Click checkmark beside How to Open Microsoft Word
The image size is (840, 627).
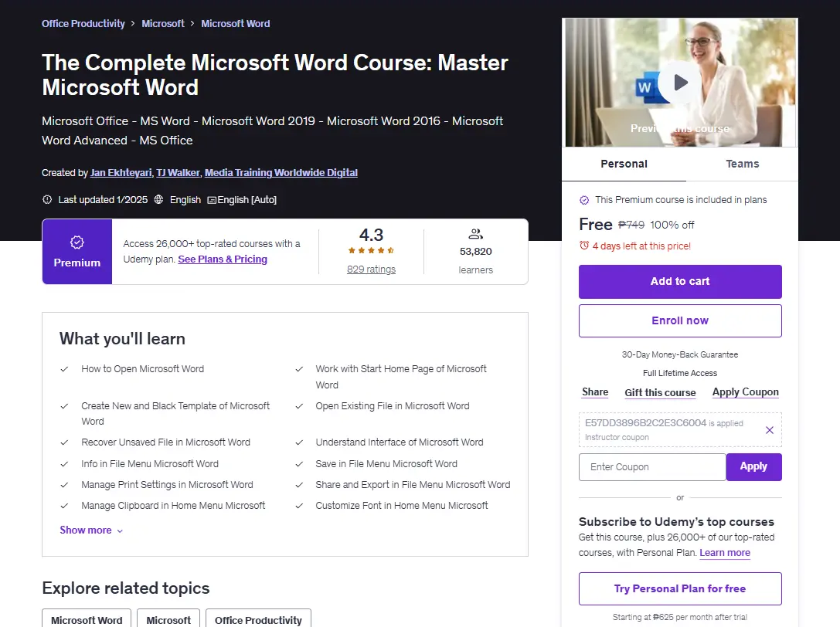(64, 369)
